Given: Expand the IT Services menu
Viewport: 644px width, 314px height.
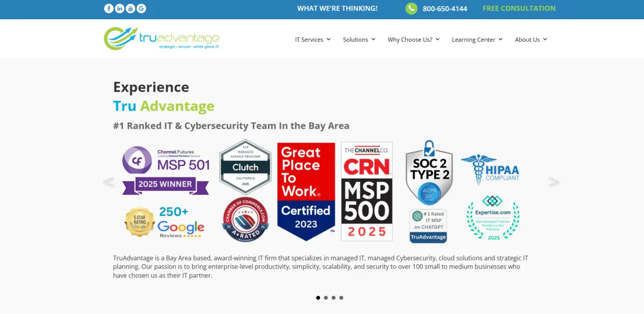Looking at the screenshot, I should coord(313,40).
